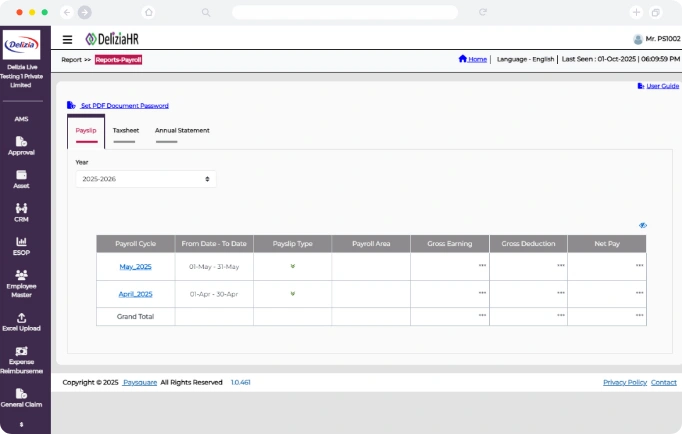
Task: Click From Date - To Date header
Action: coord(214,244)
